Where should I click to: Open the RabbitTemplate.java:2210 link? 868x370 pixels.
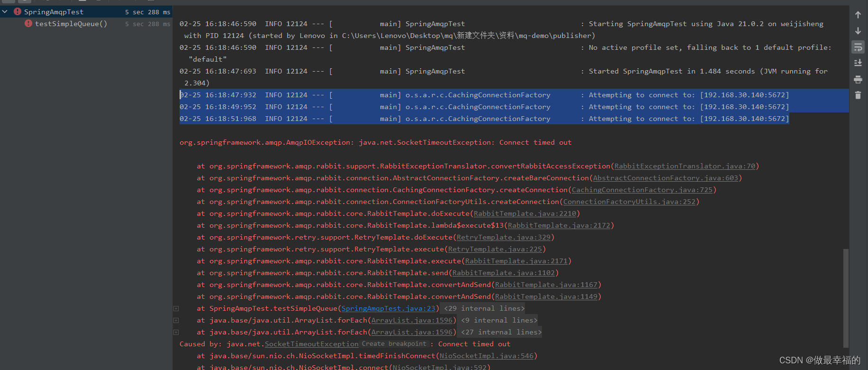click(x=525, y=213)
